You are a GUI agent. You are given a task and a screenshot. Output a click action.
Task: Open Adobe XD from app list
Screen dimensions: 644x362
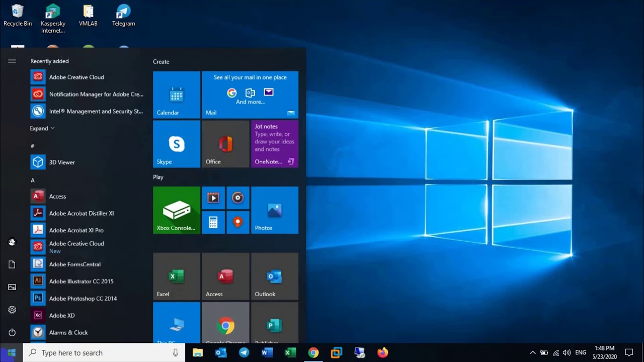pyautogui.click(x=87, y=315)
